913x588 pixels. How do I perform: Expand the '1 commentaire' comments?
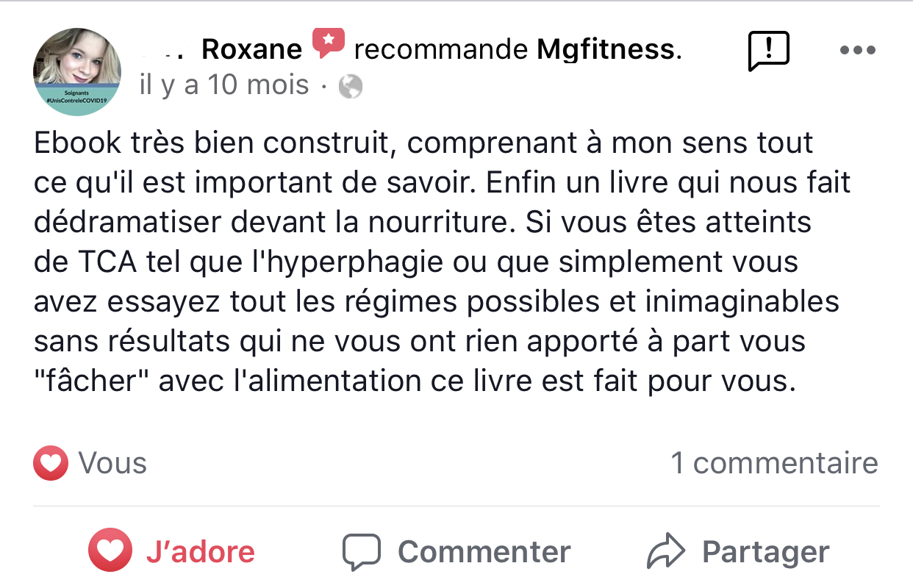(774, 463)
